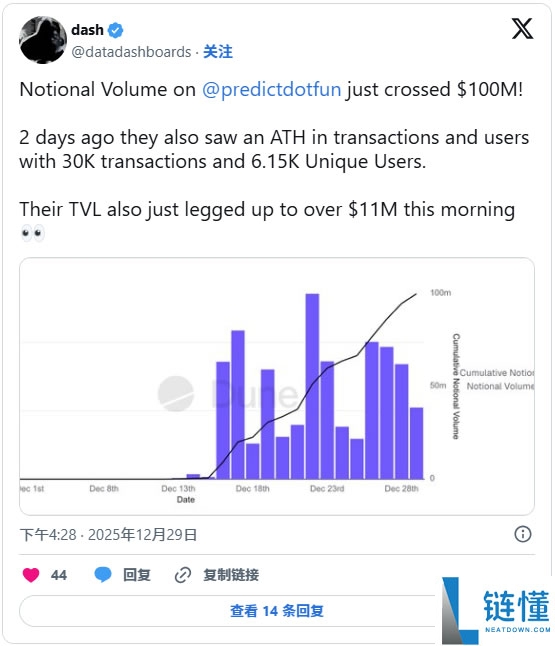The width and height of the screenshot is (555, 646).
Task: Toggle the Notional Volume legend entry
Action: click(x=500, y=386)
